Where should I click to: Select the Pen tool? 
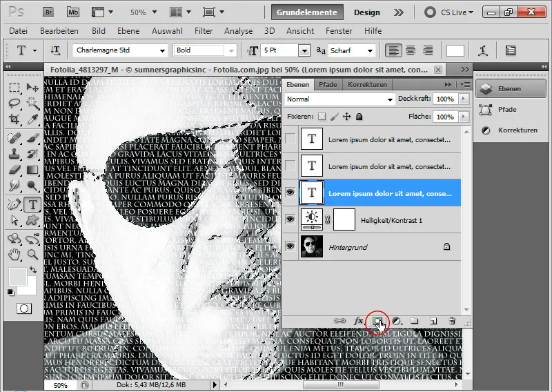pos(14,204)
